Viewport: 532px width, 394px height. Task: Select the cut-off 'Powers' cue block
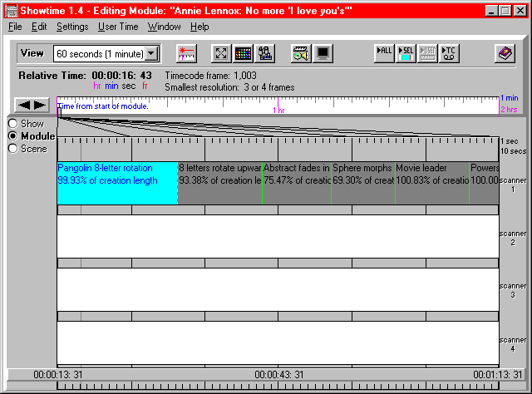(x=484, y=183)
